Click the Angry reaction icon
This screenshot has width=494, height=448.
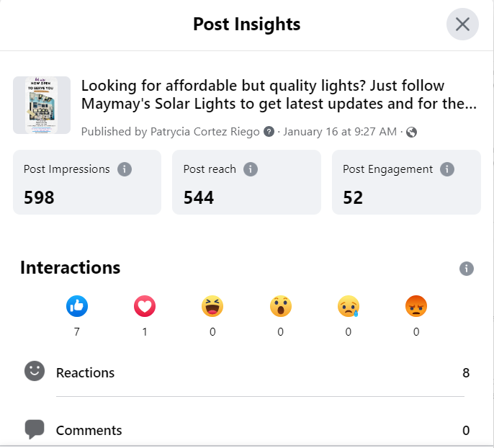point(416,307)
